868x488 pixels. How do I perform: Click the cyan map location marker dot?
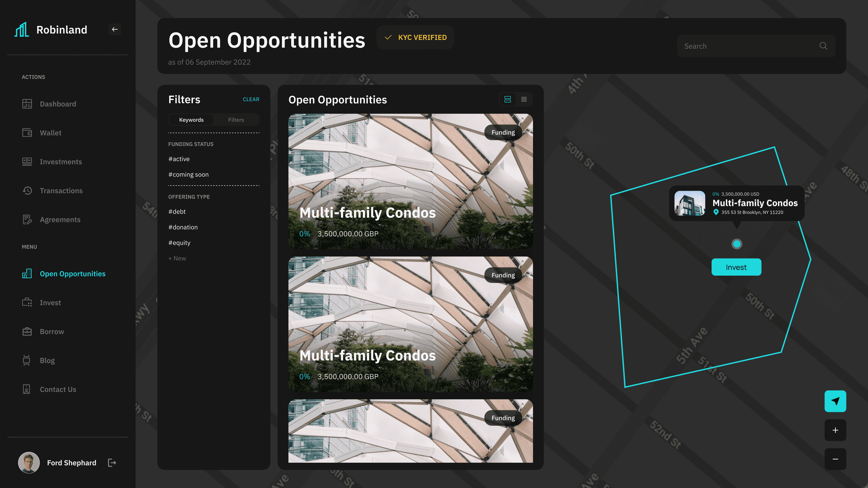coord(737,244)
